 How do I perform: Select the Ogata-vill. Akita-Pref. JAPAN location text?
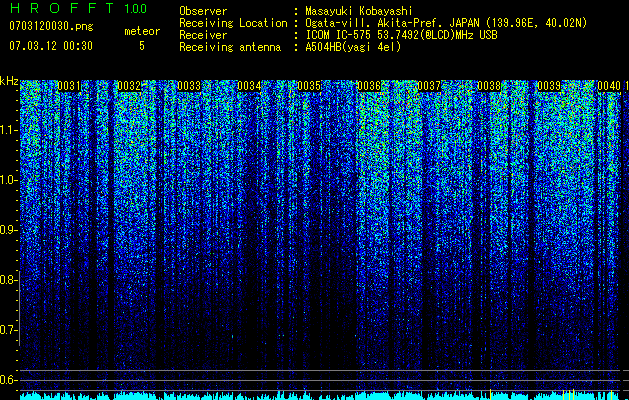click(446, 23)
